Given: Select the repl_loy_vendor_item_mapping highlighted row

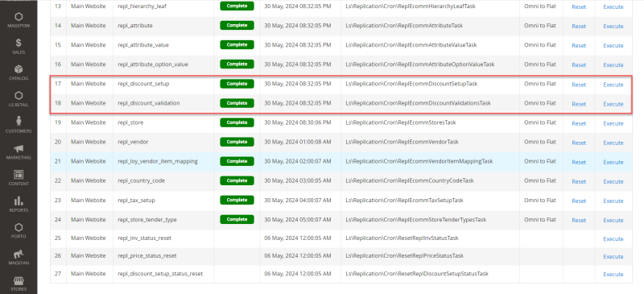Looking at the screenshot, I should (341, 162).
